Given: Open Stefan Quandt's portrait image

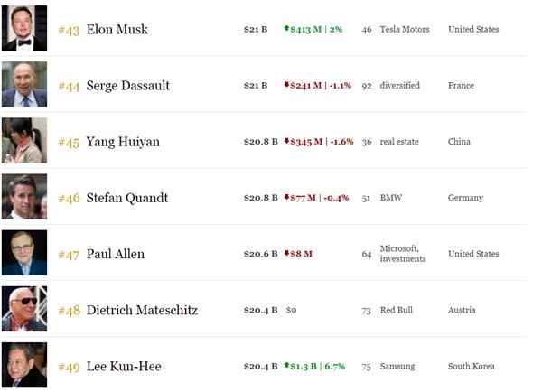Looking at the screenshot, I should (x=24, y=197).
